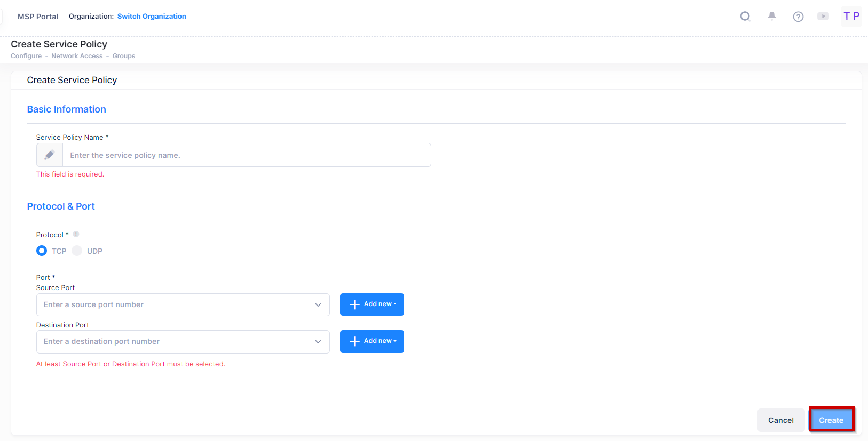Click the Service Policy Name input field
The height and width of the screenshot is (441, 868).
point(247,155)
